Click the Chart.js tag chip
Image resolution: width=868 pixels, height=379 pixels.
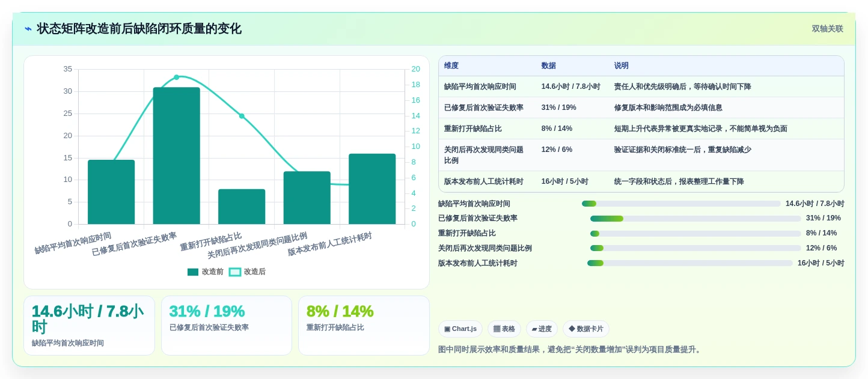[x=460, y=329]
